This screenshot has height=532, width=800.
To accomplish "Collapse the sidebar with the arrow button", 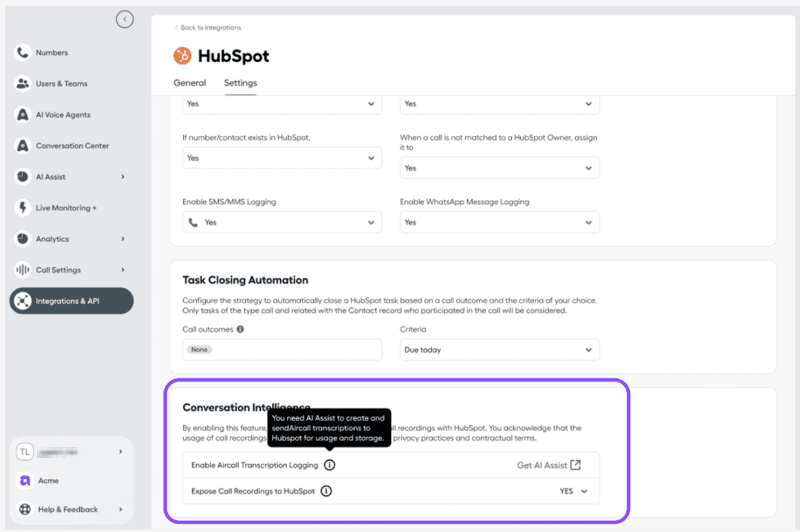I will point(125,20).
